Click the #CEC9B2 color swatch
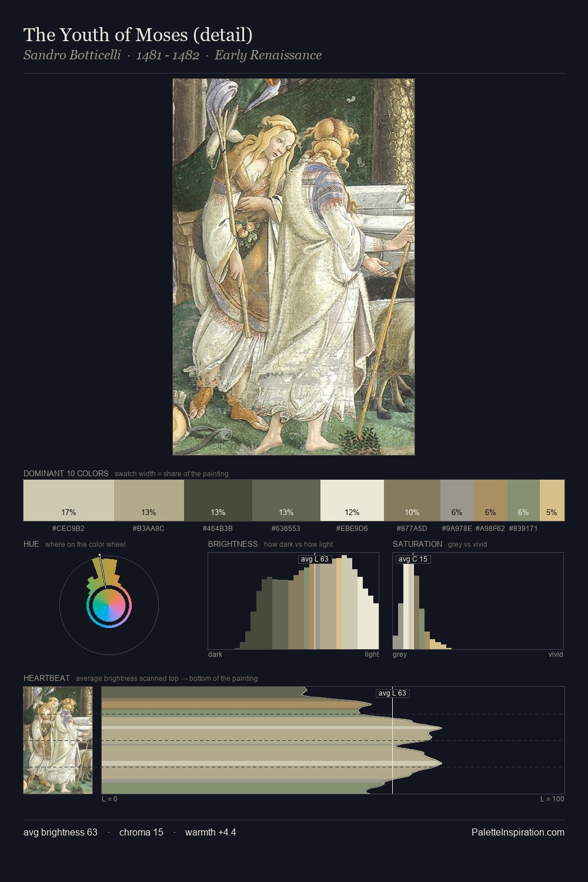This screenshot has height=882, width=588. pyautogui.click(x=69, y=500)
